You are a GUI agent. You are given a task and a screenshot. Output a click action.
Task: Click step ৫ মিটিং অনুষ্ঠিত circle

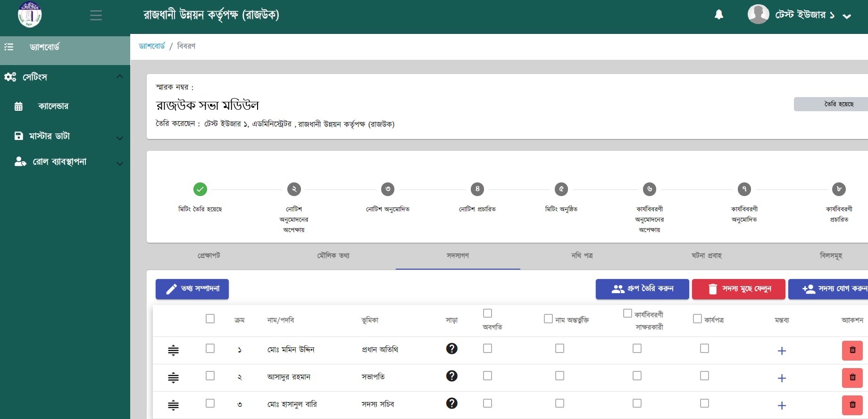(561, 189)
